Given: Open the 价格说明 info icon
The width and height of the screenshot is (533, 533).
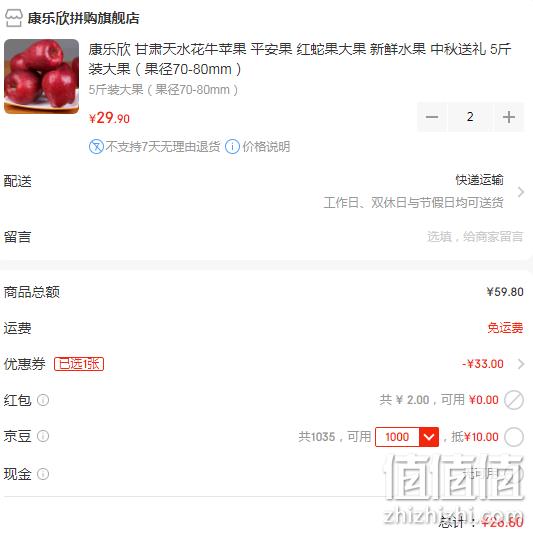Looking at the screenshot, I should pyautogui.click(x=233, y=147).
